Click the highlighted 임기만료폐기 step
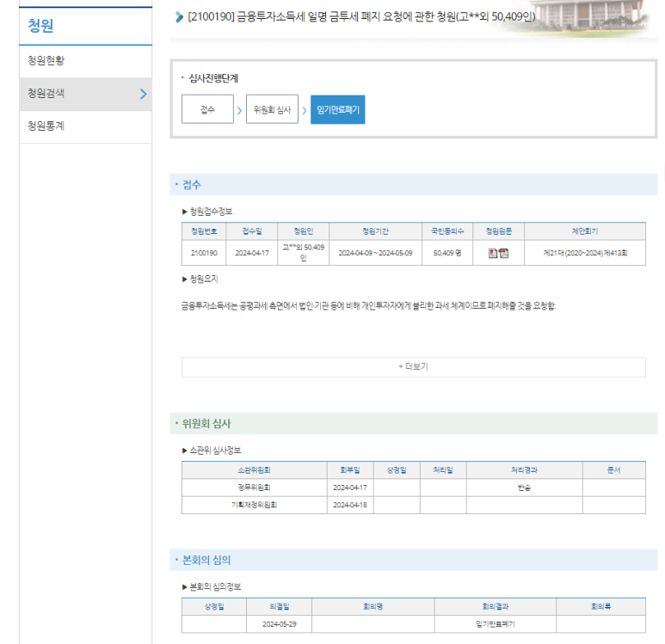The image size is (665, 644). [x=337, y=110]
